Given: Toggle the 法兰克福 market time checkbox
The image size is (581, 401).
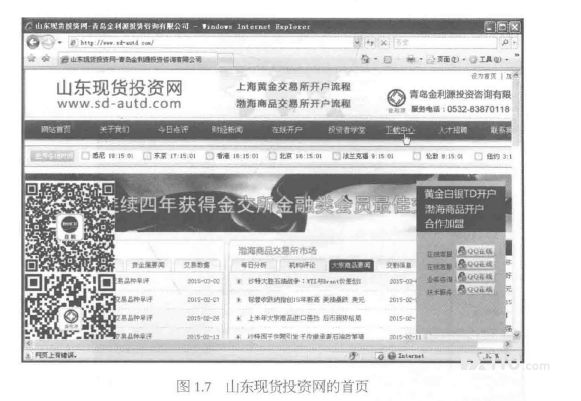Looking at the screenshot, I should tap(336, 156).
